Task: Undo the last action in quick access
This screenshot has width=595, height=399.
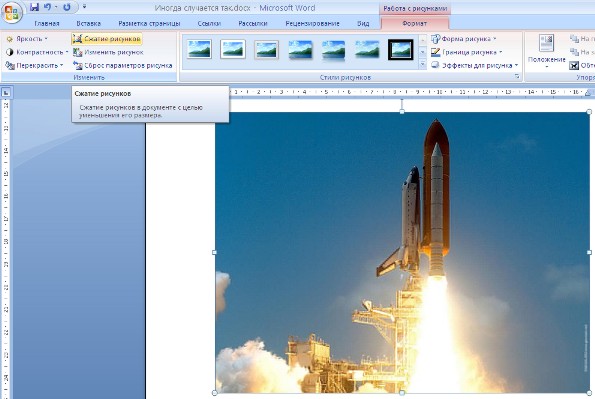Action: point(47,7)
